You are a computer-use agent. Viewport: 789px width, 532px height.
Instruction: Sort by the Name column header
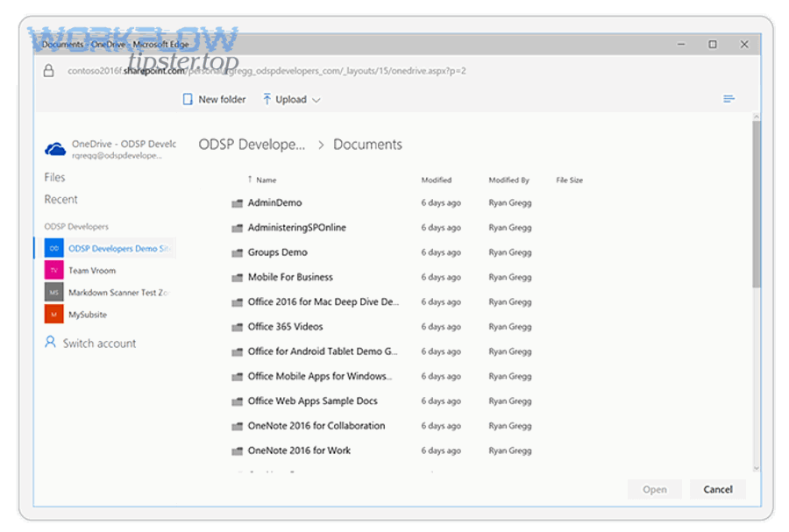tap(267, 180)
